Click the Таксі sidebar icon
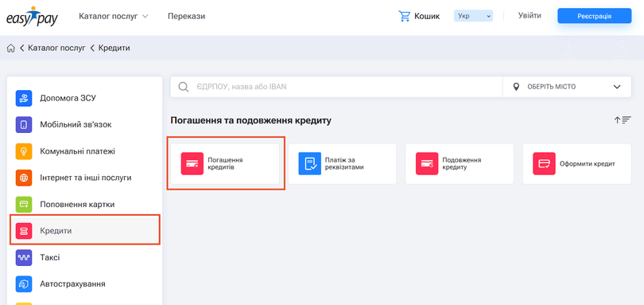This screenshot has height=305, width=644. [x=24, y=257]
